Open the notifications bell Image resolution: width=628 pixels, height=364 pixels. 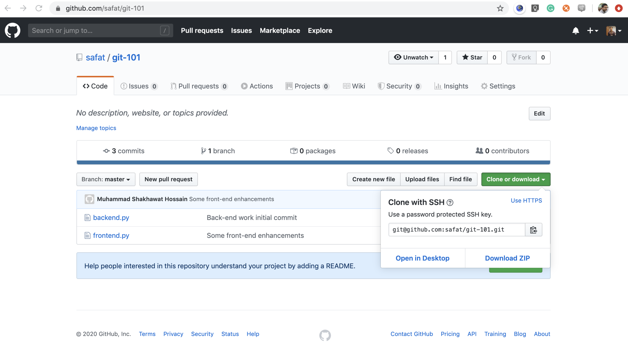point(575,30)
